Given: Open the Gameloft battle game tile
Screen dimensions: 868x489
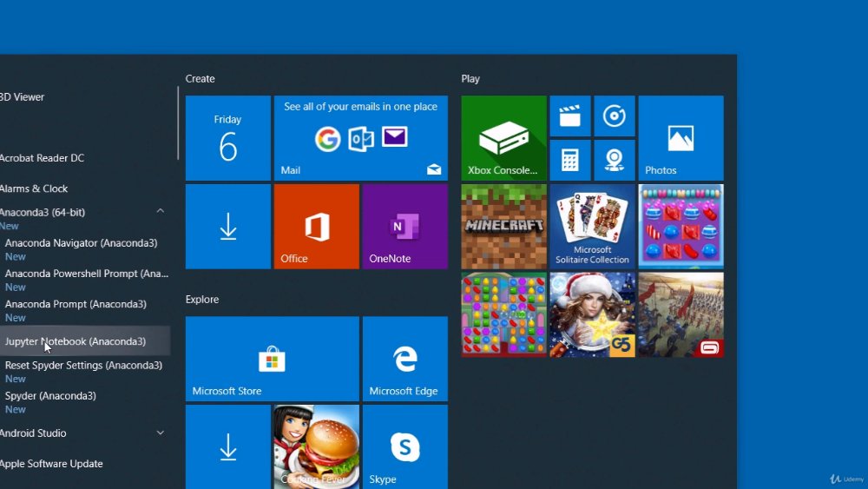Looking at the screenshot, I should pos(681,314).
